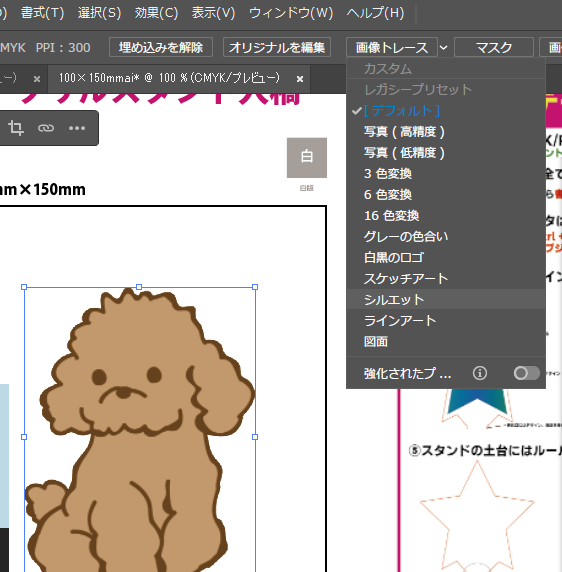The height and width of the screenshot is (572, 562).
Task: Click the PPI : 300 readout
Action: tap(63, 47)
